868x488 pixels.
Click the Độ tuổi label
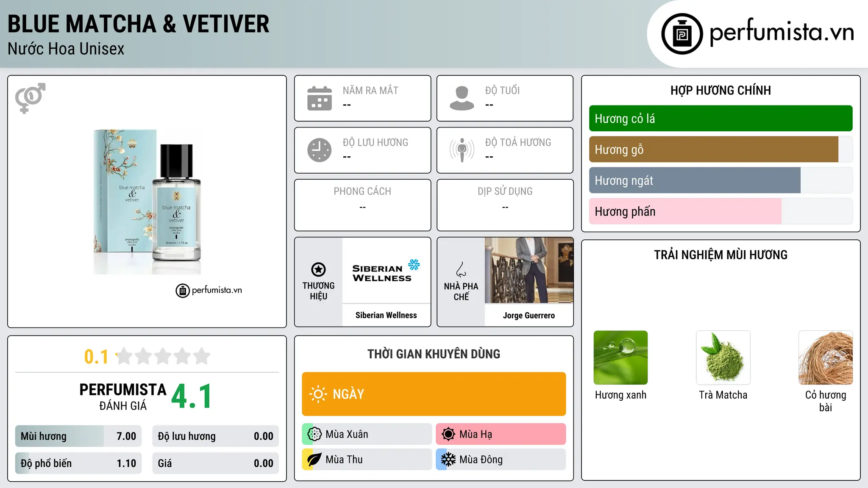(x=502, y=91)
